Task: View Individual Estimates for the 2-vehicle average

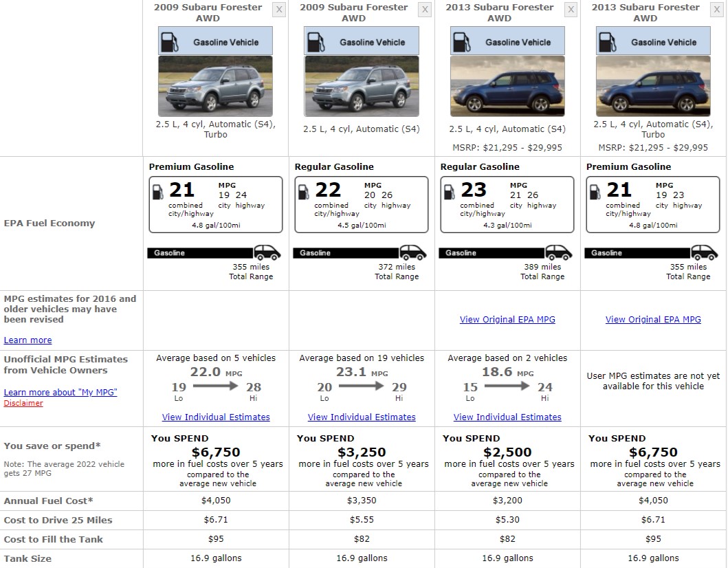Action: coord(507,417)
